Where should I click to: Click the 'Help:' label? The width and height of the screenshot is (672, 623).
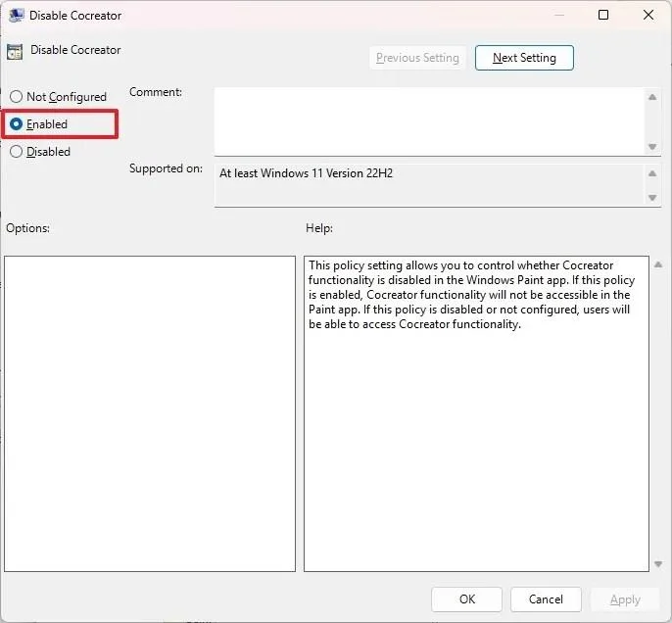319,228
